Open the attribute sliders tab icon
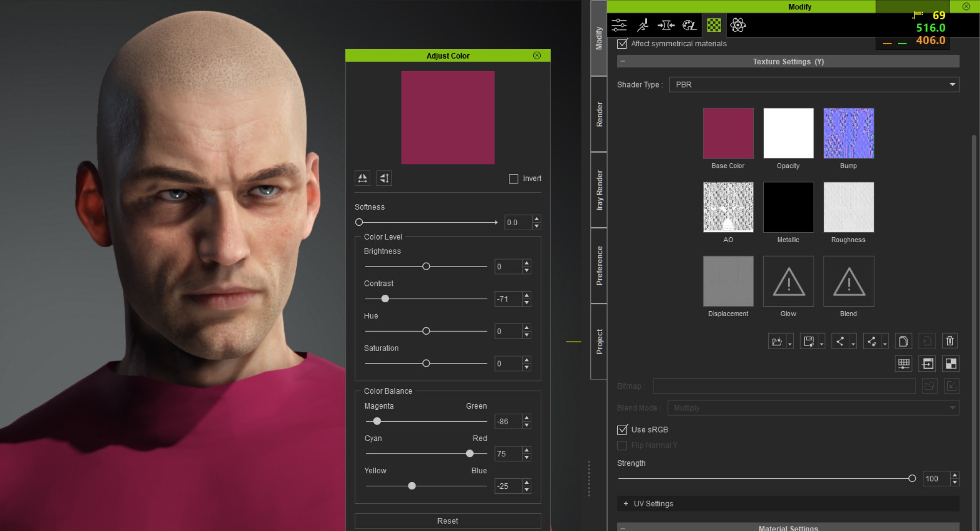 (x=619, y=25)
